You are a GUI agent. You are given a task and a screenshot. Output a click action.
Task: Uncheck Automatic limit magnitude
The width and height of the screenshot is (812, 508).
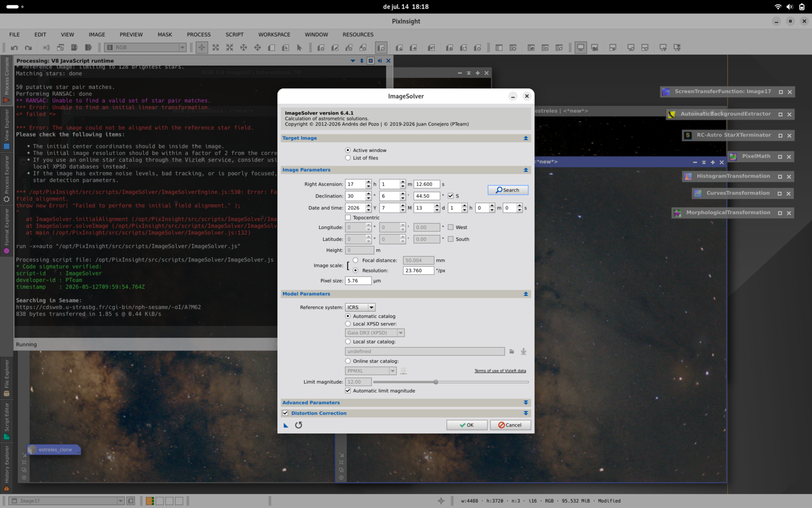(348, 391)
